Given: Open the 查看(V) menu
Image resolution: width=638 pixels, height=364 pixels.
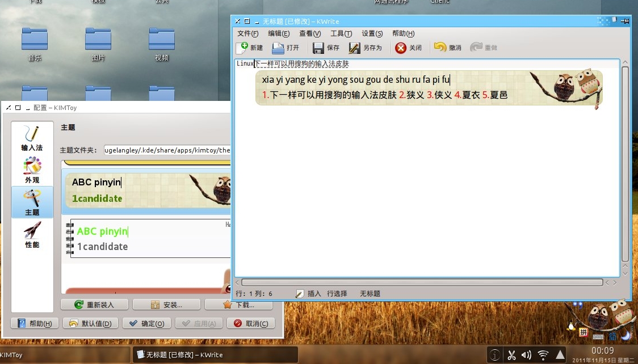Looking at the screenshot, I should click(310, 33).
